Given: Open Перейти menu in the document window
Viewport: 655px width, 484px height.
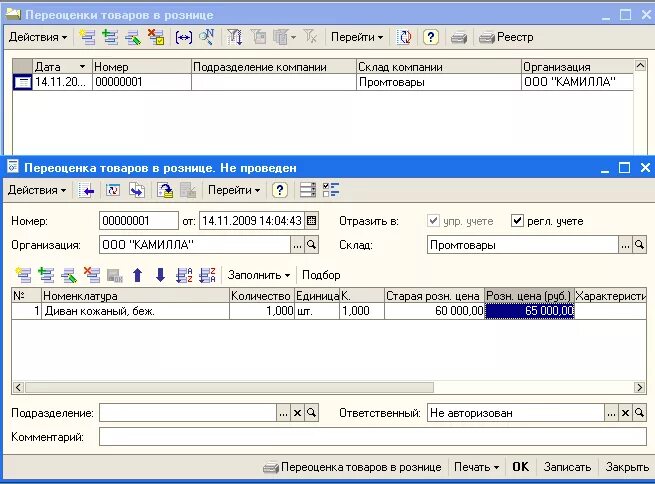Looking at the screenshot, I should (x=234, y=190).
